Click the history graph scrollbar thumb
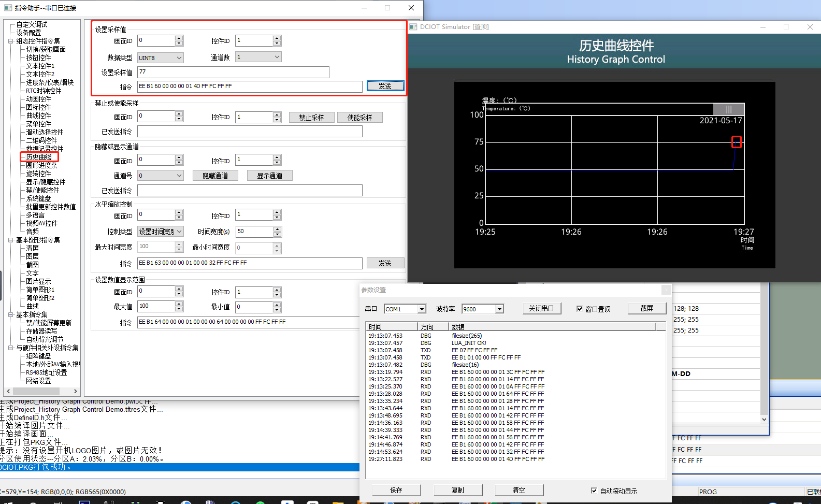 pos(728,109)
